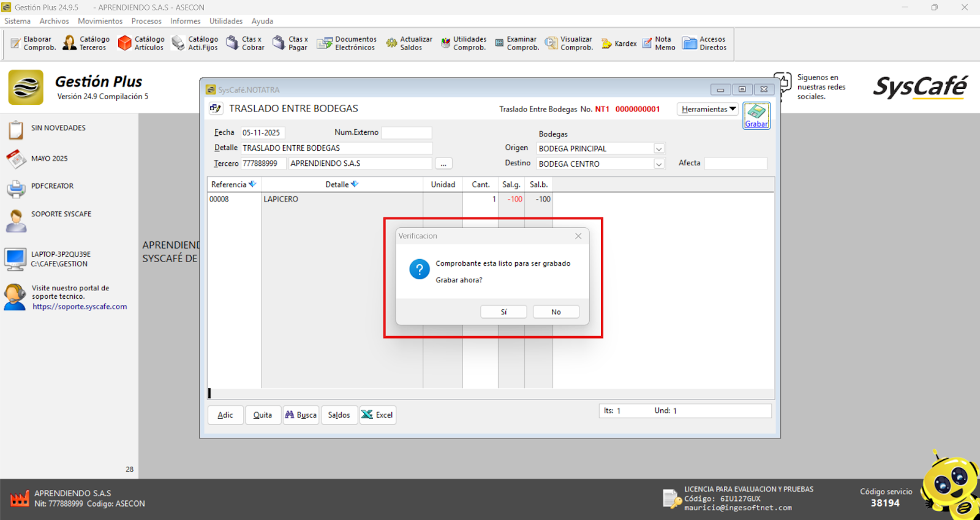Open the Movimientos menu
This screenshot has height=520, width=980.
coord(100,21)
